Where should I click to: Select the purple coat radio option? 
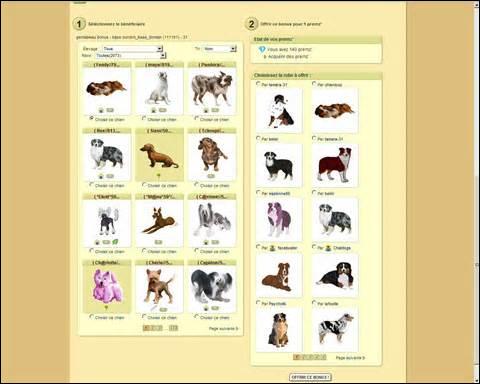[258, 192]
